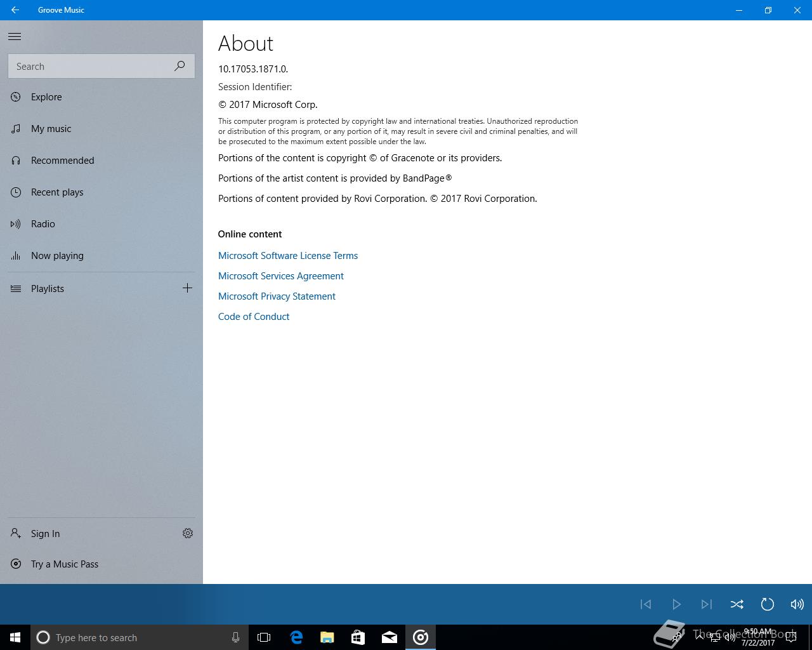812x650 pixels.
Task: Open the Windows Store taskbar icon
Action: pyautogui.click(x=358, y=637)
